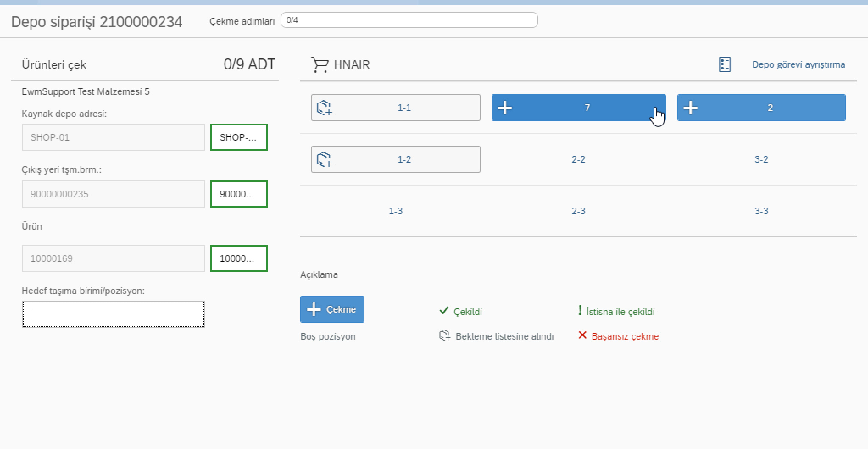Select empty position 1-3
Viewport: 868px width, 449px height.
[x=395, y=211]
